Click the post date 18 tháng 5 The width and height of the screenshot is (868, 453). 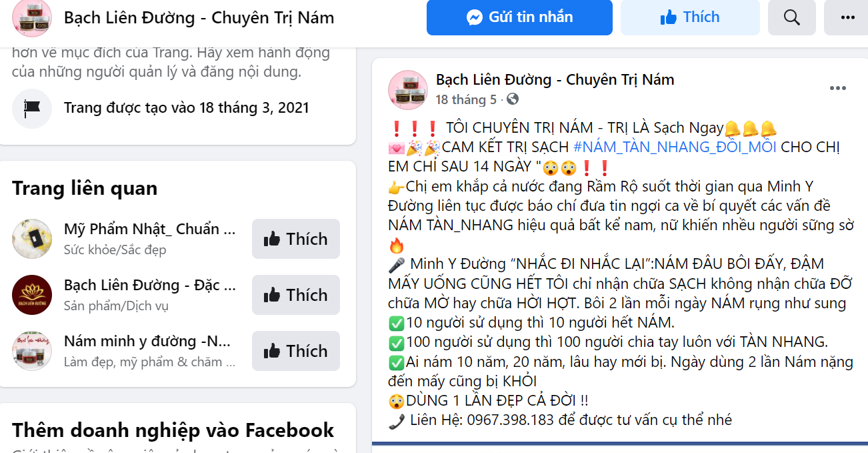click(466, 99)
